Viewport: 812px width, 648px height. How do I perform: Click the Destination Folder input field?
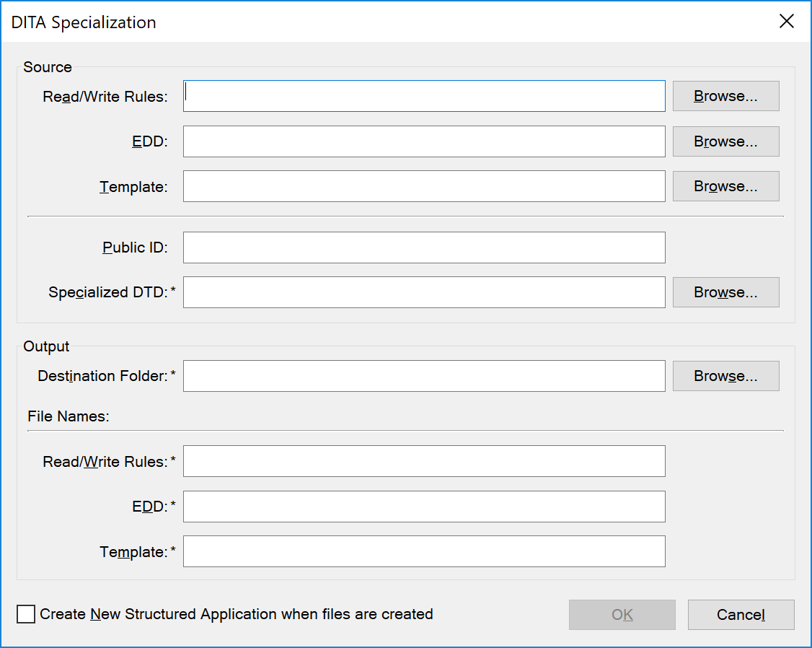point(424,375)
